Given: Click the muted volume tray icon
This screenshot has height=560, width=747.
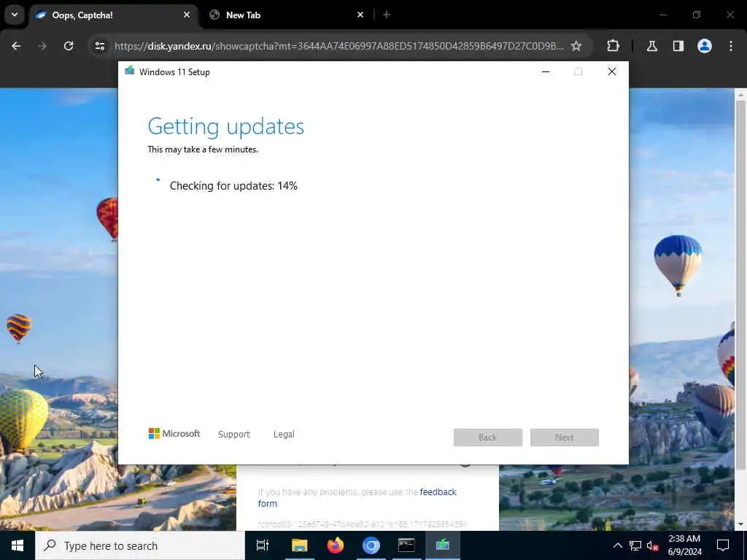Looking at the screenshot, I should point(653,545).
